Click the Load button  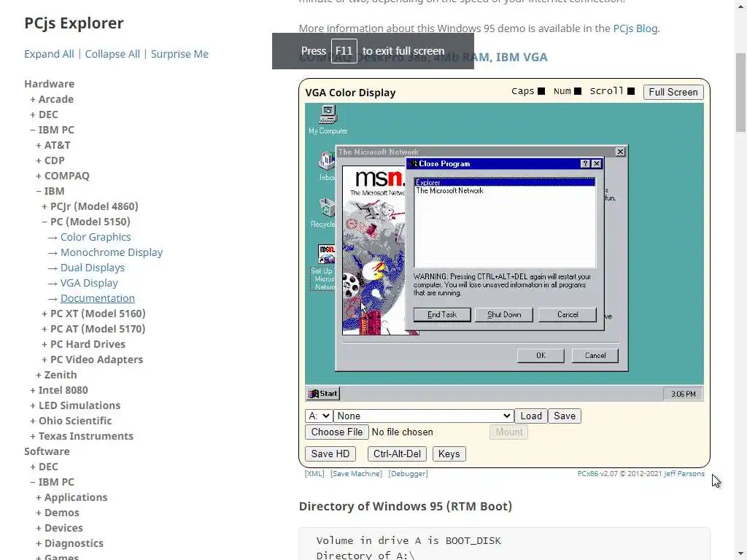[x=531, y=416]
